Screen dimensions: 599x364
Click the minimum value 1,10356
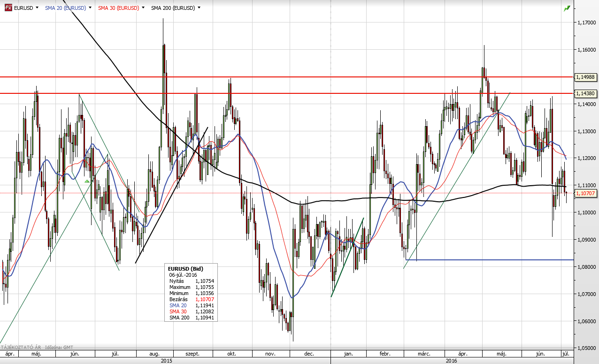205,293
